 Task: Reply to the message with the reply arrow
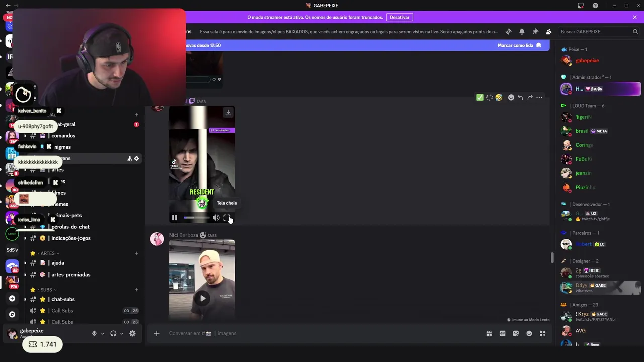point(520,97)
